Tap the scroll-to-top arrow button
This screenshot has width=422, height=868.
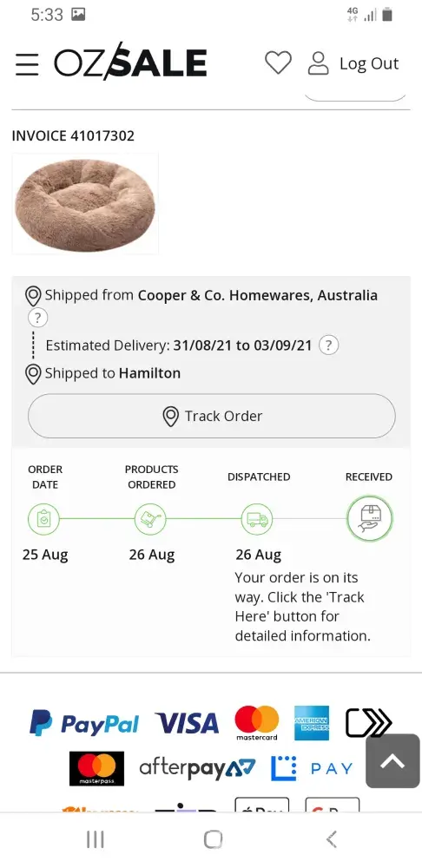click(392, 761)
